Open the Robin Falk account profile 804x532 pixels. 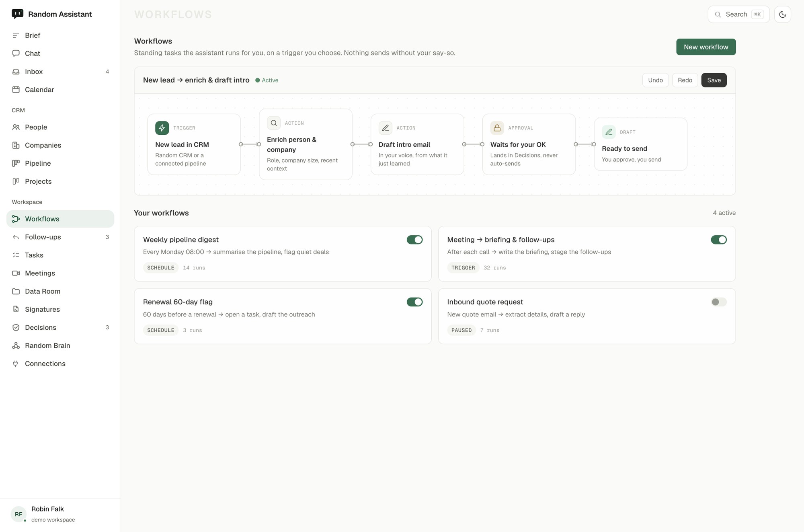[x=60, y=514]
